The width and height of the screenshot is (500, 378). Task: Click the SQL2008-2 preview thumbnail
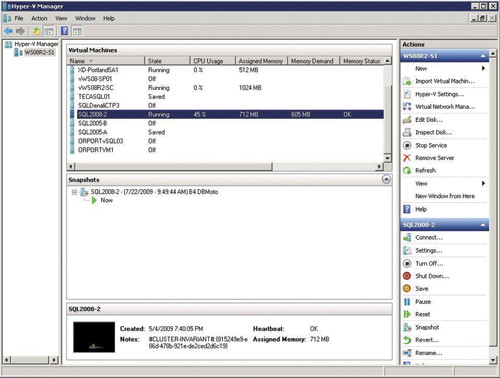[94, 337]
